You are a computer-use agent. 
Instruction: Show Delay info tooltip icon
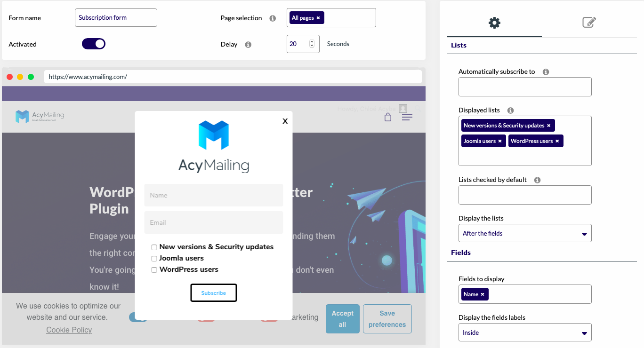click(x=248, y=45)
